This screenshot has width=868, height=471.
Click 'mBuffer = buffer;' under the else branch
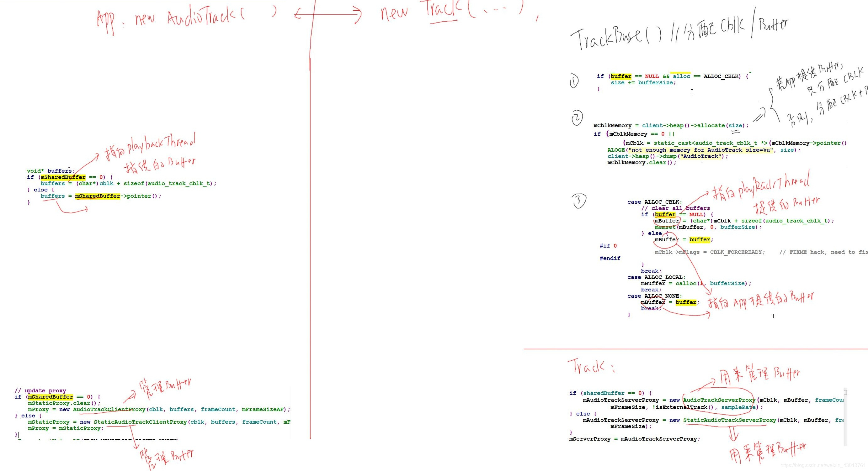point(684,240)
